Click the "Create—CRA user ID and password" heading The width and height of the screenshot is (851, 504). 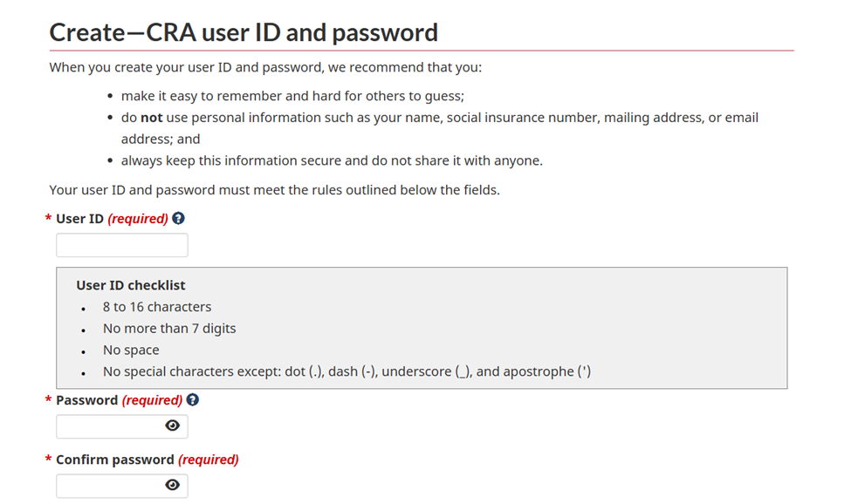244,33
